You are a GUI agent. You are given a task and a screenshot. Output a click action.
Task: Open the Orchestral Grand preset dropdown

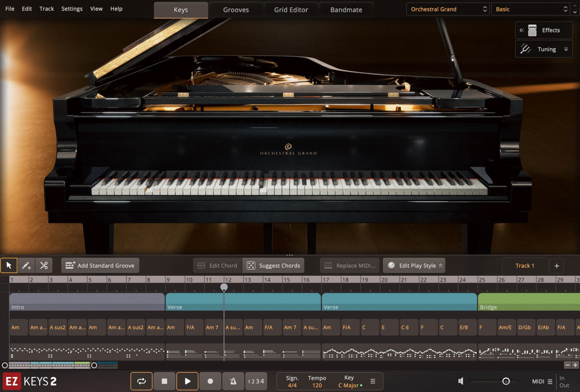click(447, 8)
